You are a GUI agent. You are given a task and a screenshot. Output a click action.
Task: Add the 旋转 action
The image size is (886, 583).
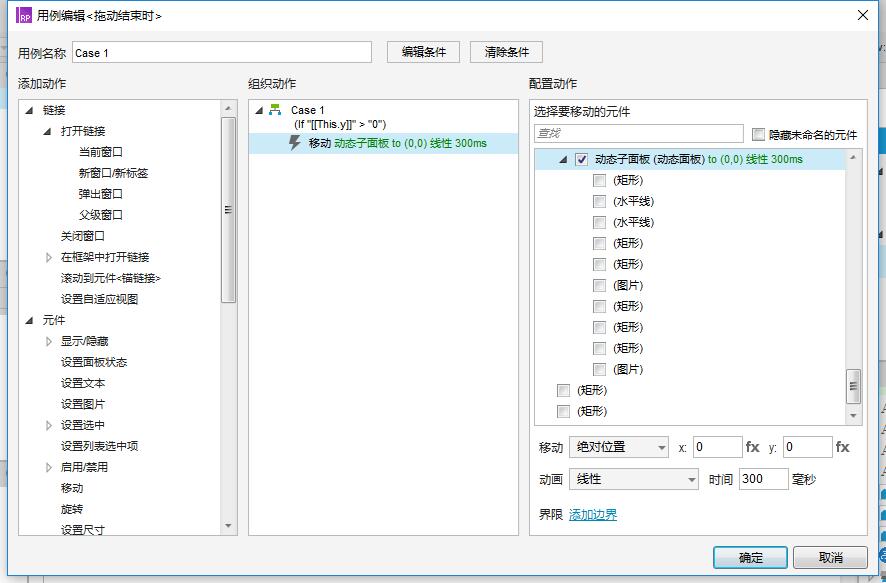[x=72, y=509]
